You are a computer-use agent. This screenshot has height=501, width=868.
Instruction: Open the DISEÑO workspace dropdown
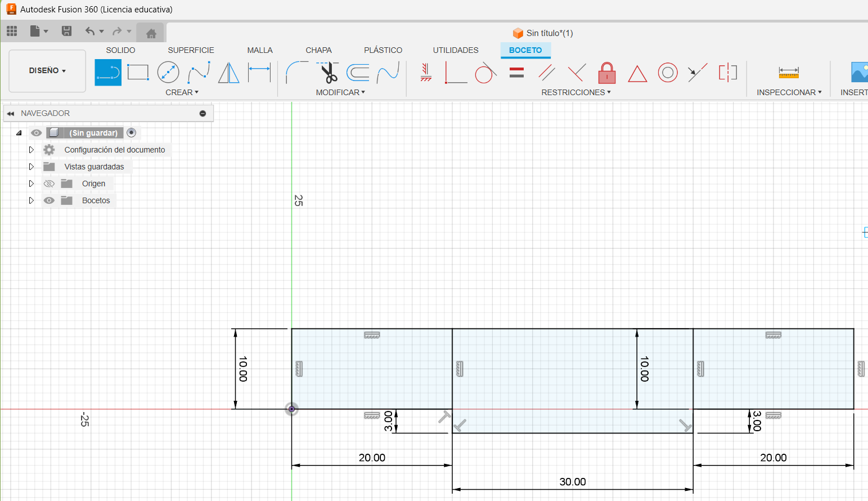tap(47, 71)
